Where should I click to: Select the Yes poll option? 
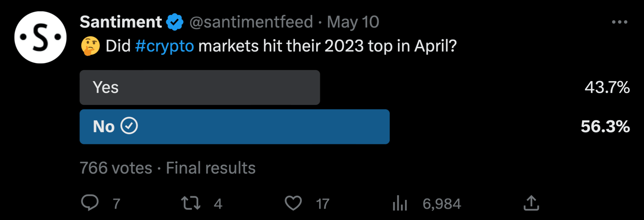pyautogui.click(x=200, y=87)
